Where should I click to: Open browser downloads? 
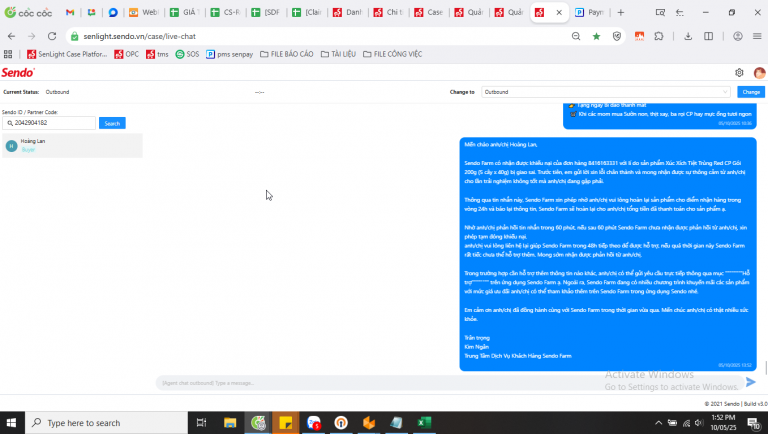pos(688,36)
